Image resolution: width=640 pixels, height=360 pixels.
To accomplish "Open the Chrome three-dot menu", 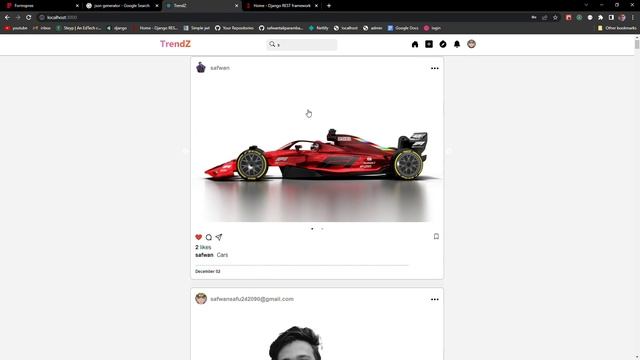I will 633,18.
